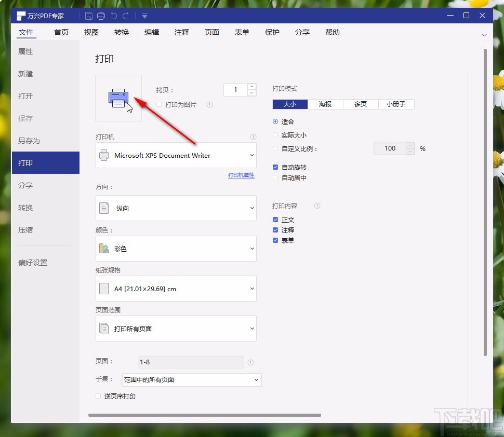Click the redo icon in the title bar
Screen dimensions: 504x437
coord(126,16)
